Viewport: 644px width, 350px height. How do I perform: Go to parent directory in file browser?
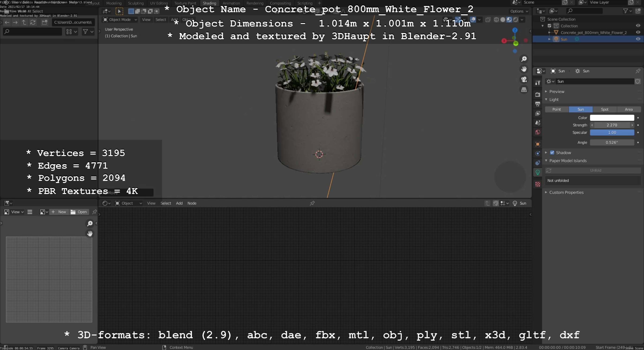pos(24,23)
